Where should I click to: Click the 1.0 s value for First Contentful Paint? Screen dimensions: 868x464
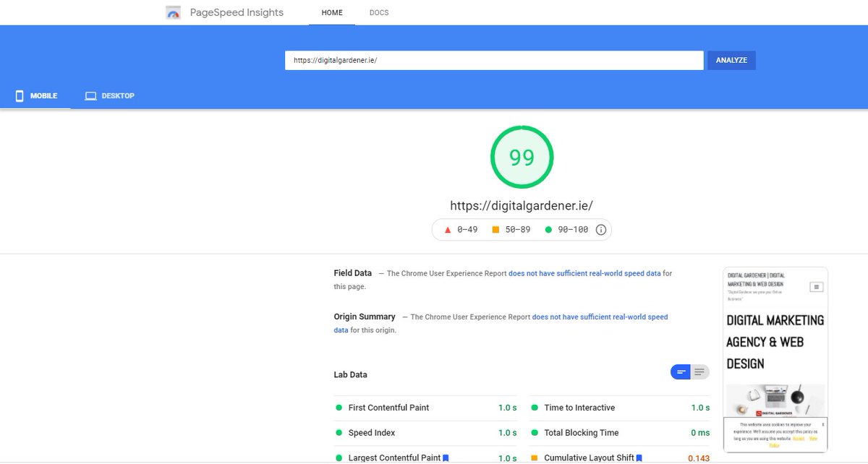point(508,408)
